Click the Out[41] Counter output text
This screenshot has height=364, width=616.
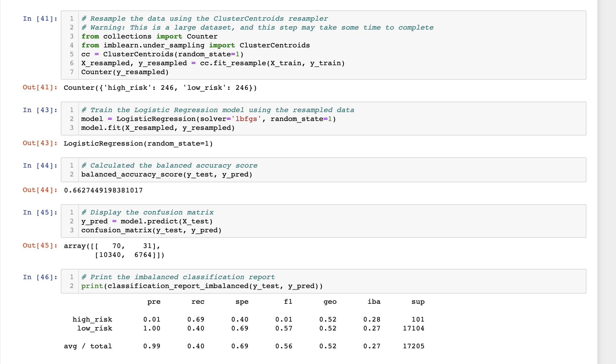click(160, 87)
